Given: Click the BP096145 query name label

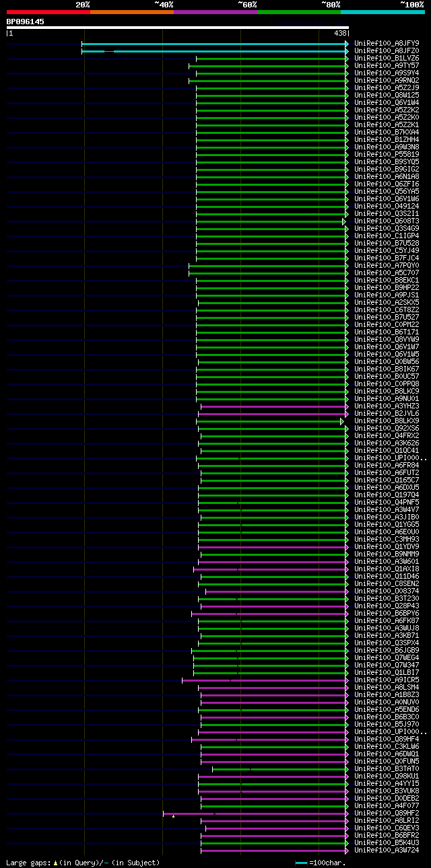Looking at the screenshot, I should pos(26,22).
